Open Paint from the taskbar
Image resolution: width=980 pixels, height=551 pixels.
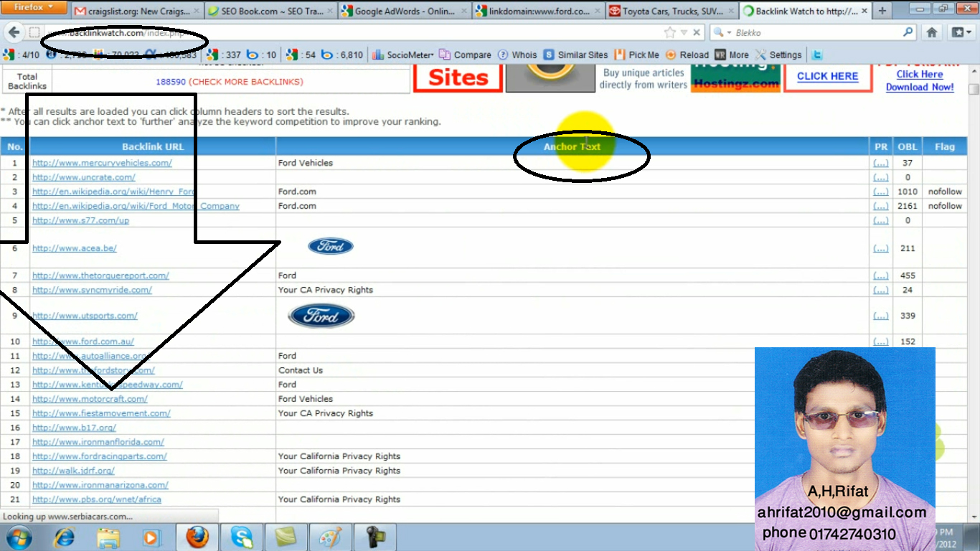point(330,537)
